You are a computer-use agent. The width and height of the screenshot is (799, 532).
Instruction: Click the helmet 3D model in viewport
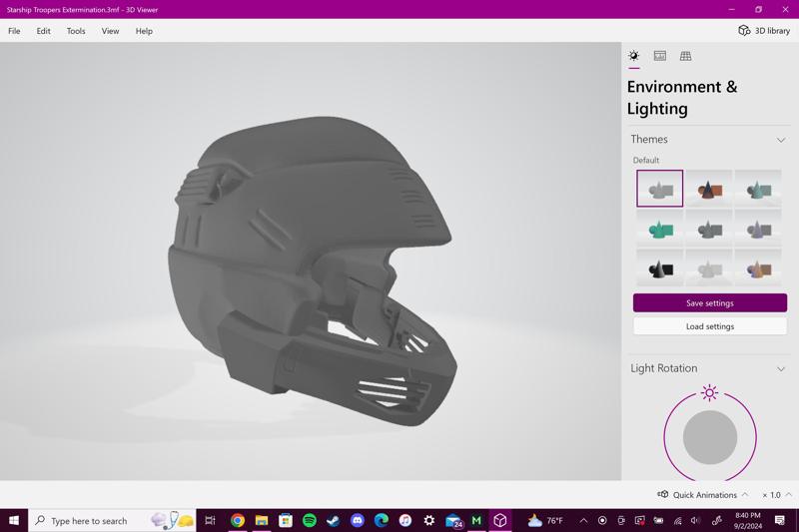312,269
